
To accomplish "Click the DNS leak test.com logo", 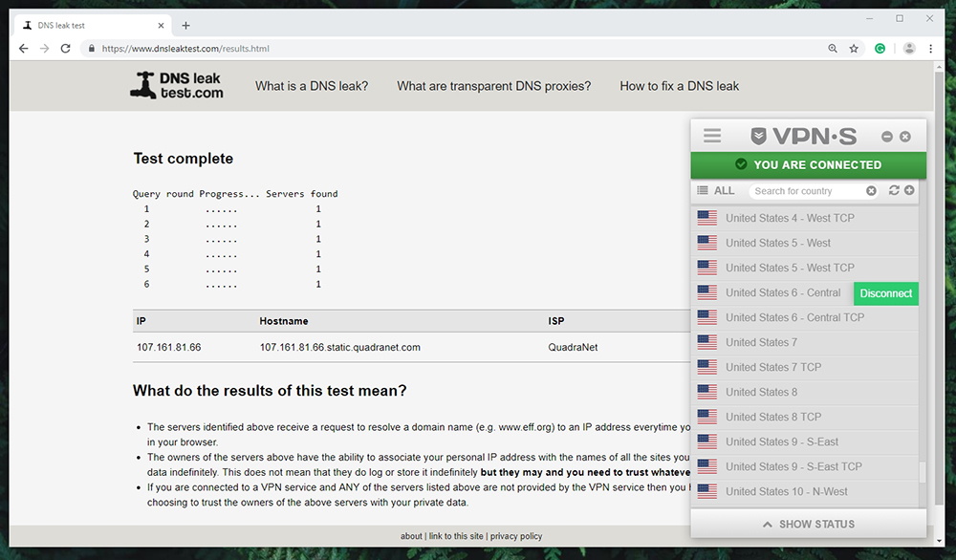I will [x=177, y=85].
